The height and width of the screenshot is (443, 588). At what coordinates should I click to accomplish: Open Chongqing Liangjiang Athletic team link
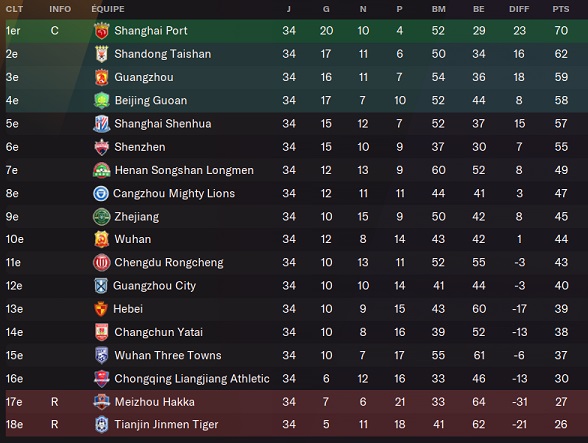click(x=192, y=379)
